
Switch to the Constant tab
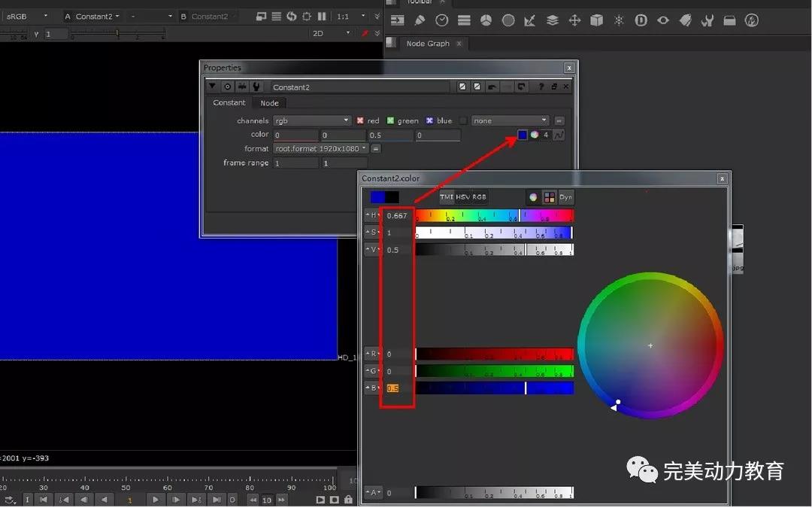click(229, 102)
